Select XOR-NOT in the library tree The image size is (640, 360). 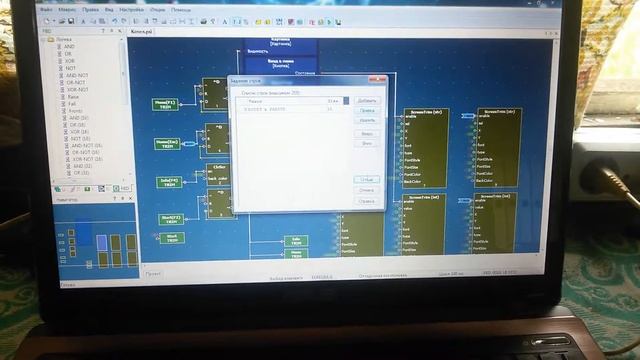[78, 89]
